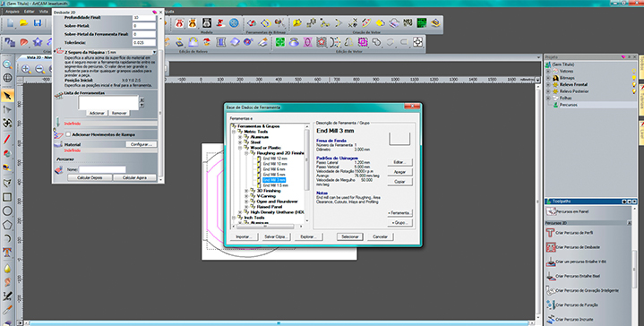Select the circle drawing tool
The width and height of the screenshot is (644, 326).
coord(7,211)
